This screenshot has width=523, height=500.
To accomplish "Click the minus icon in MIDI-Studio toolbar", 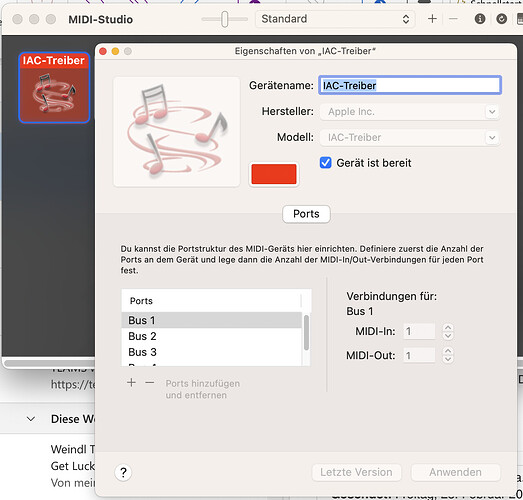I will coord(453,19).
